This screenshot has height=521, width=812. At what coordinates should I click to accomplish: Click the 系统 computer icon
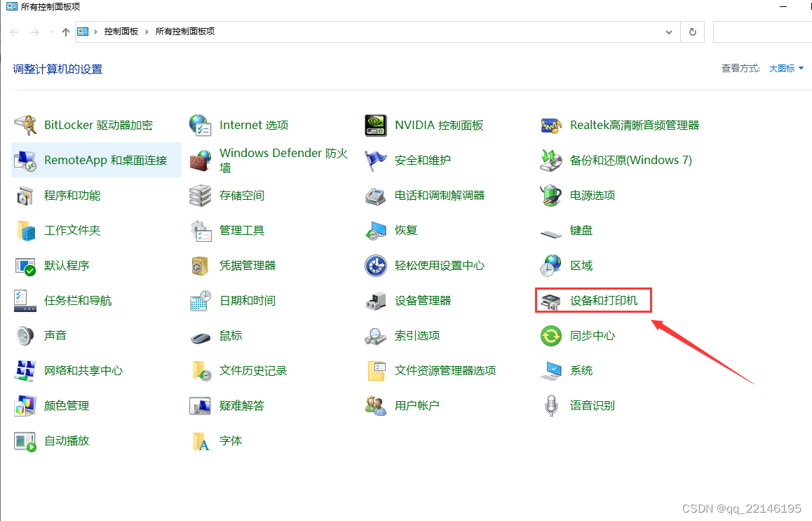[x=551, y=371]
